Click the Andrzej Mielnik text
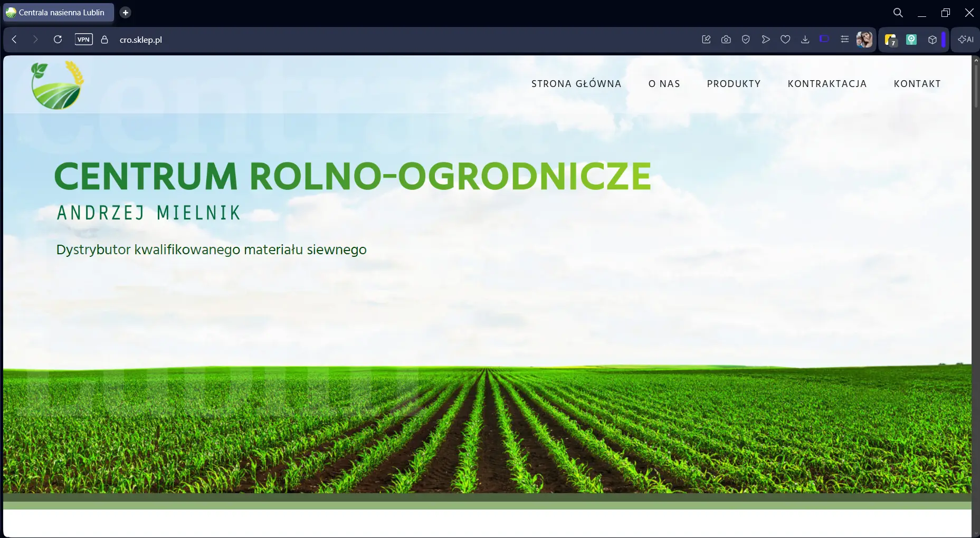The height and width of the screenshot is (538, 980). 148,213
